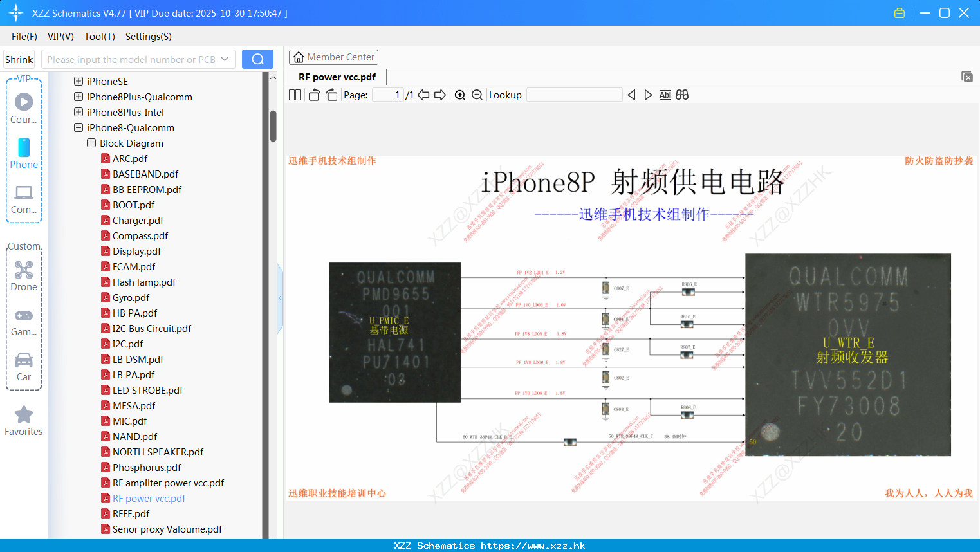The width and height of the screenshot is (980, 552).
Task: Open NORTH SPEAKER.pdf
Action: click(x=158, y=452)
